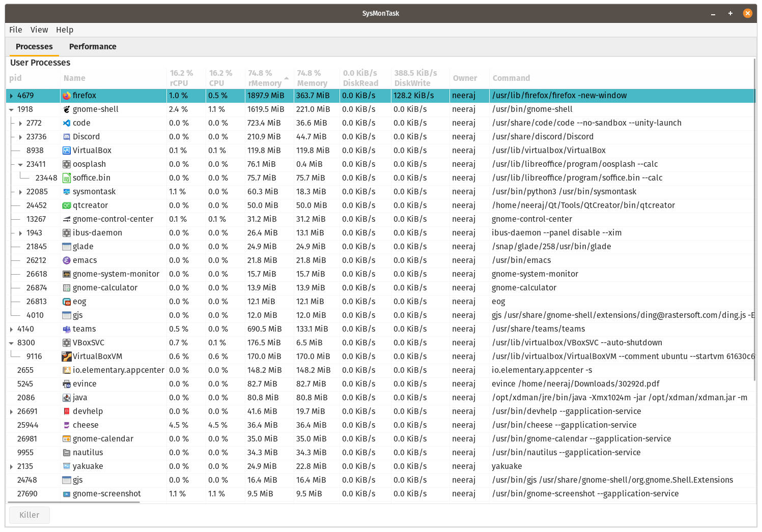Click the gnome-calculator icon

point(66,287)
